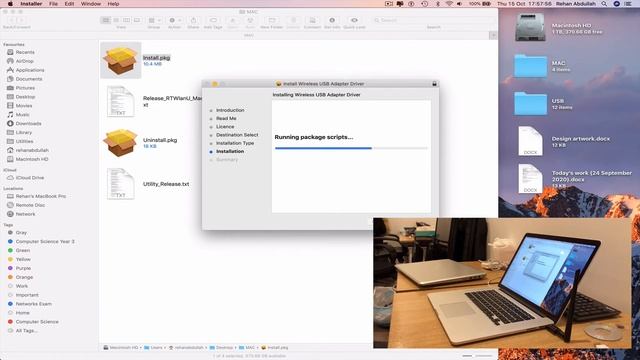
Task: Click the Finder search field
Action: tap(433, 20)
